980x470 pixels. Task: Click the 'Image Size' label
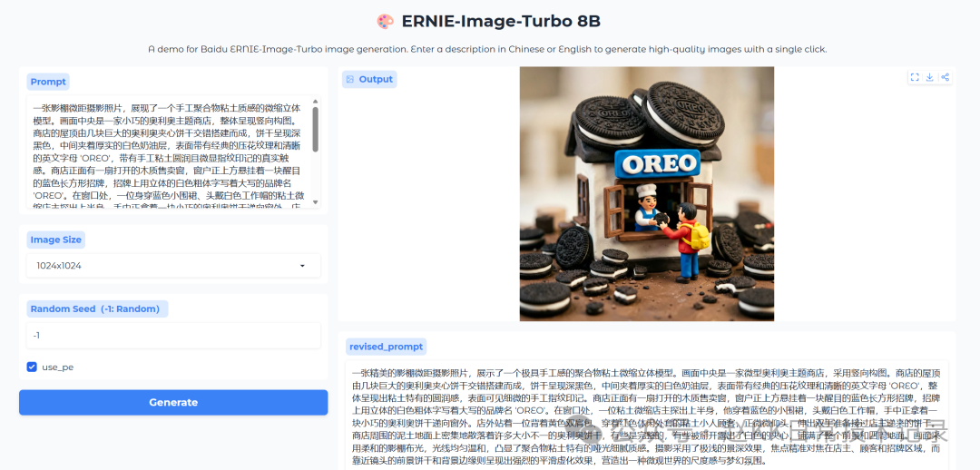coord(55,240)
